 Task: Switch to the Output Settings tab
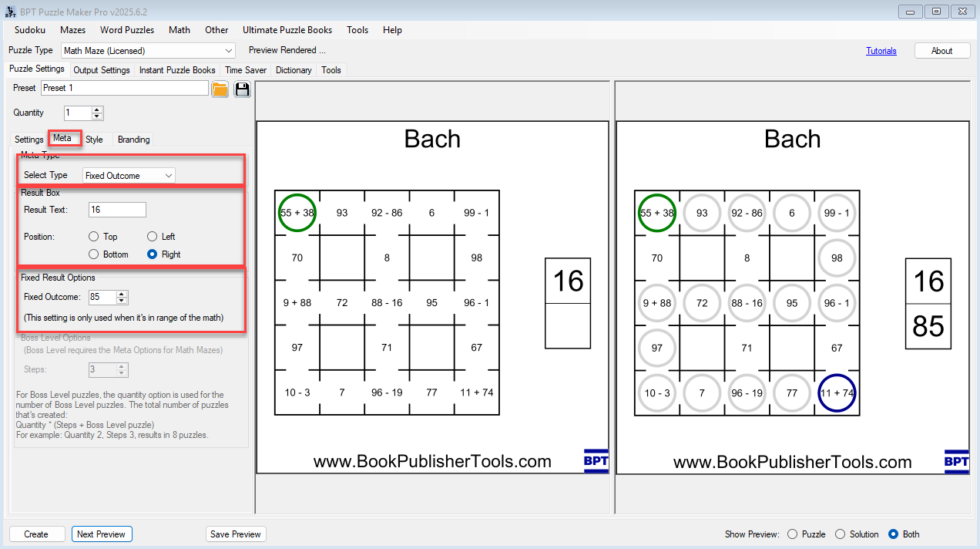click(101, 69)
